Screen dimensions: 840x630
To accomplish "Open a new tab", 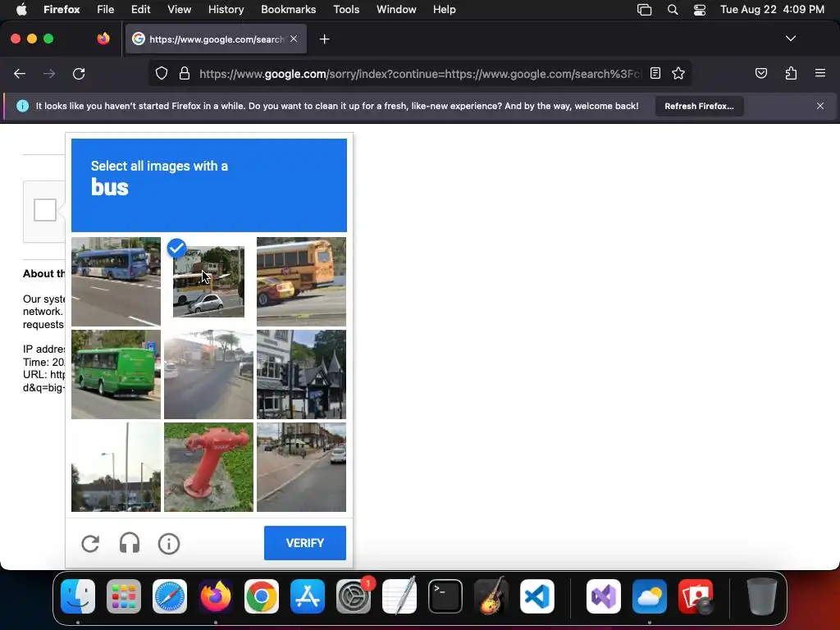I will point(324,39).
